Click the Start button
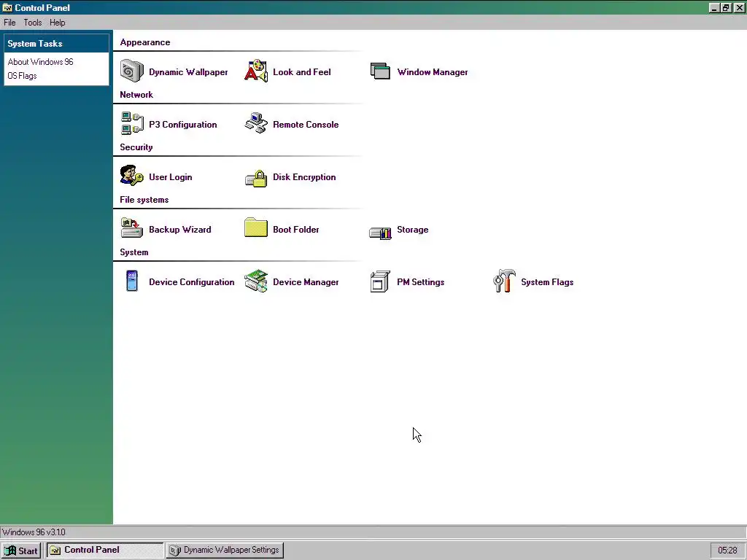747x560 pixels. point(21,551)
